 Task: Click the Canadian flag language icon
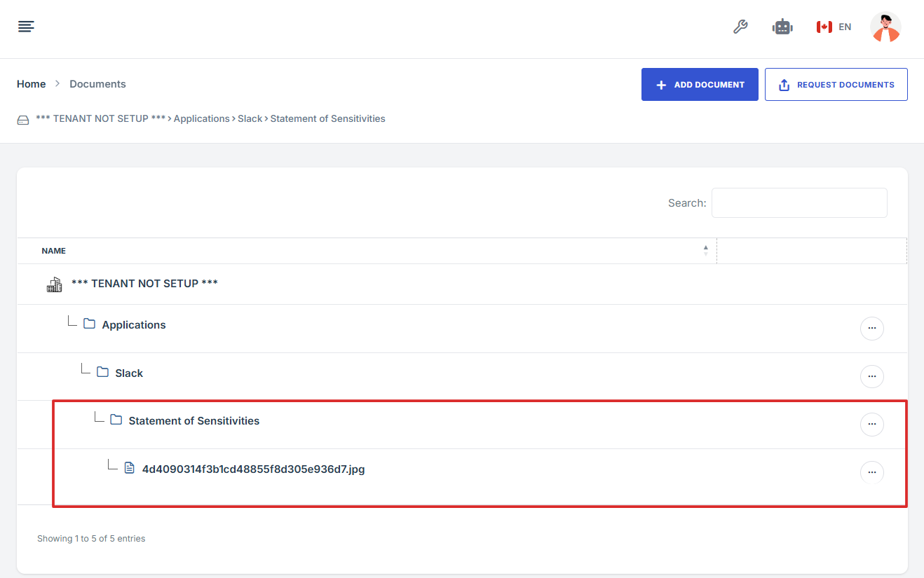point(824,27)
